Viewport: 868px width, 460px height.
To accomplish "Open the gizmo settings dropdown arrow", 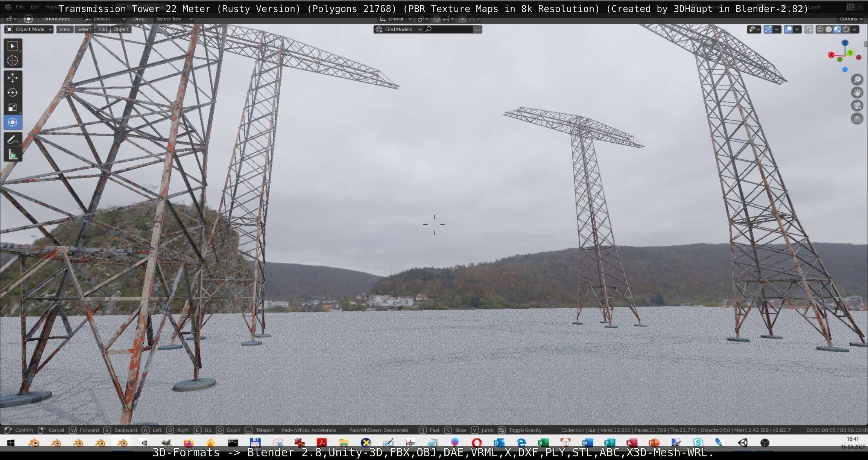I will coord(777,29).
